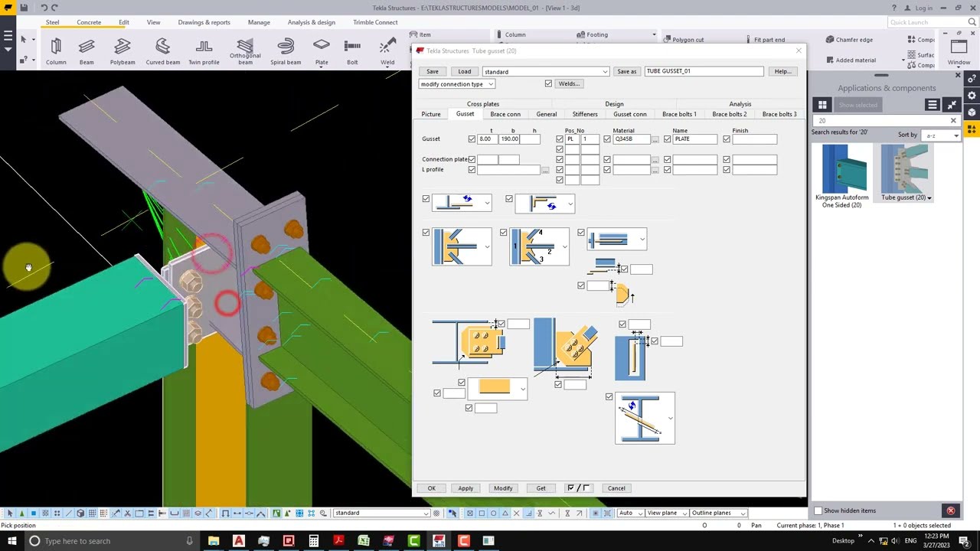Screen dimensions: 980x551
Task: Open Excel from the taskbar
Action: pos(363,541)
